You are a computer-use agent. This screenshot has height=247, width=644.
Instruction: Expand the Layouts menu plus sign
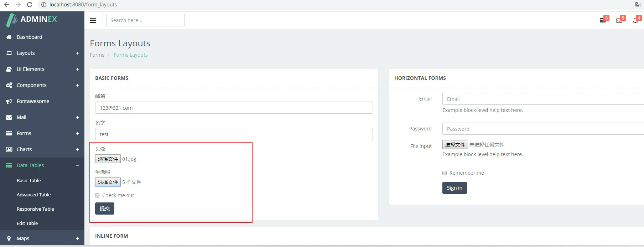coord(77,53)
